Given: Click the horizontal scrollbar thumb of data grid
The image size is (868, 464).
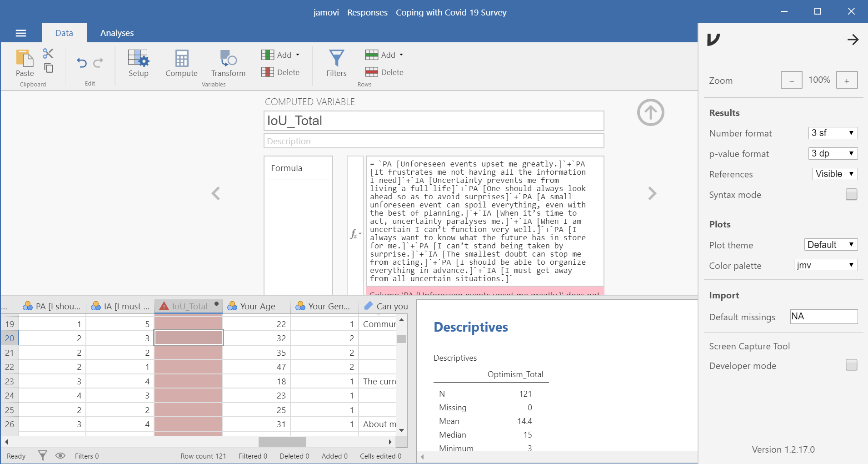Looking at the screenshot, I should click(x=282, y=442).
